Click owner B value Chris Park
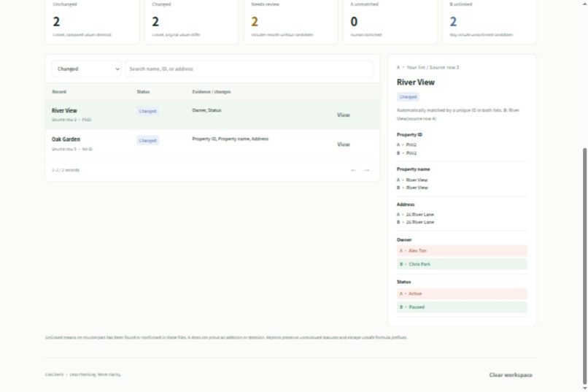The height and width of the screenshot is (392, 588). (462, 264)
